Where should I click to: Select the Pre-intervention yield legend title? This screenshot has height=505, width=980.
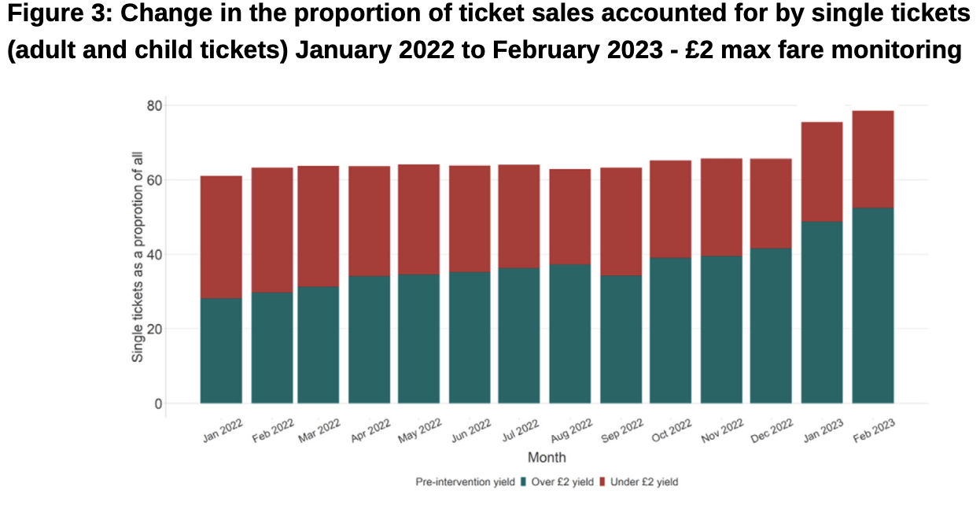465,481
